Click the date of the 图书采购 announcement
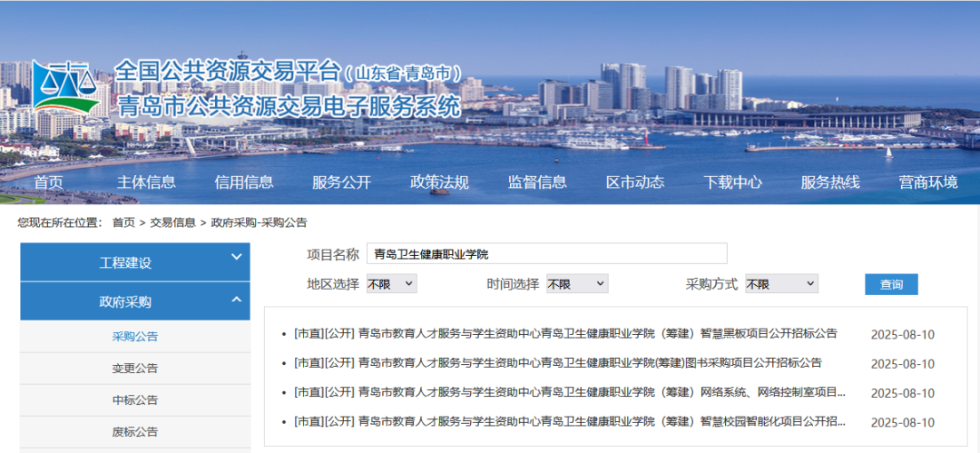This screenshot has width=980, height=453. point(903,364)
